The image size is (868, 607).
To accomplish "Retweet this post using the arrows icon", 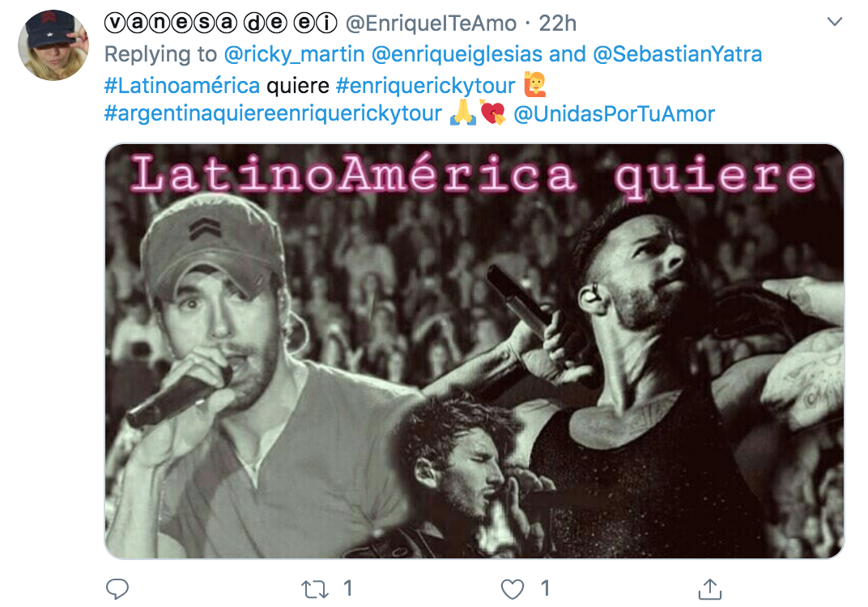I will (315, 589).
